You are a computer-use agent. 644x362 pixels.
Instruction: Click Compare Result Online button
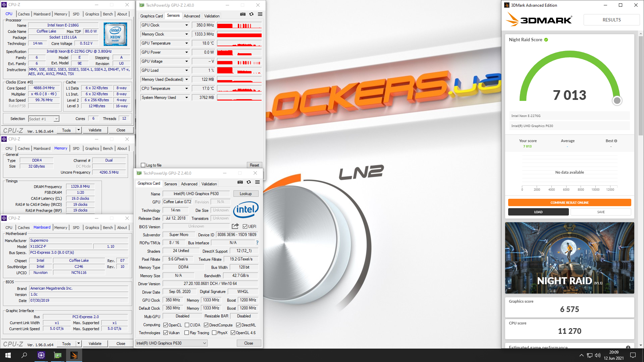[570, 202]
